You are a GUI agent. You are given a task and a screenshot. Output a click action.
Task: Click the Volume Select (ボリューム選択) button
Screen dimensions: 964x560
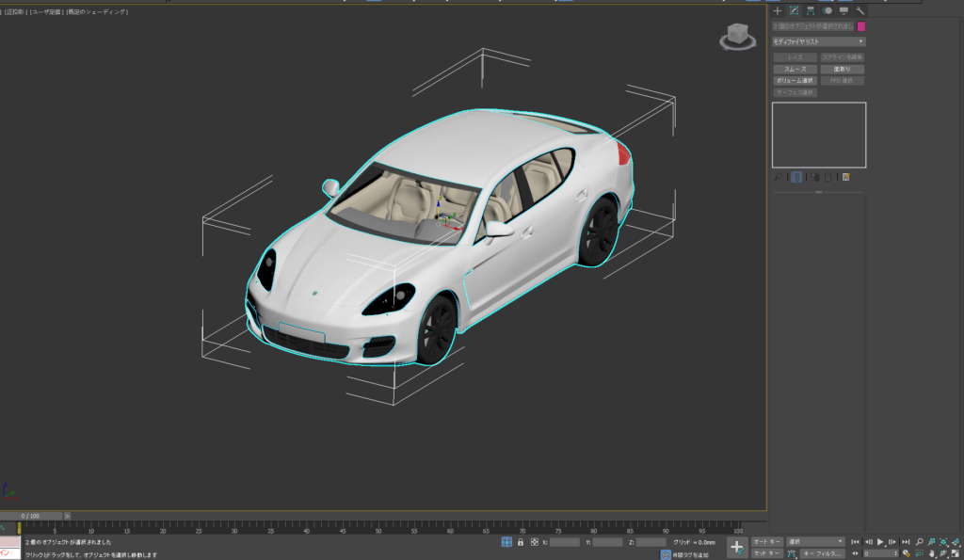tap(795, 81)
